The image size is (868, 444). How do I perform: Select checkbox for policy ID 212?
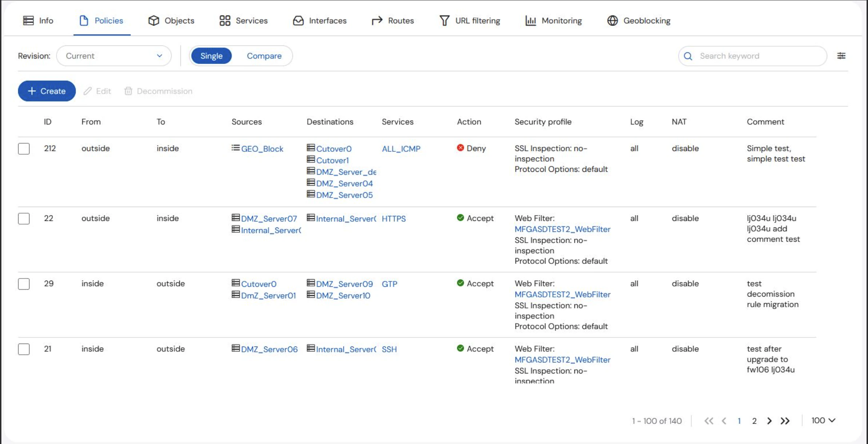coord(24,148)
